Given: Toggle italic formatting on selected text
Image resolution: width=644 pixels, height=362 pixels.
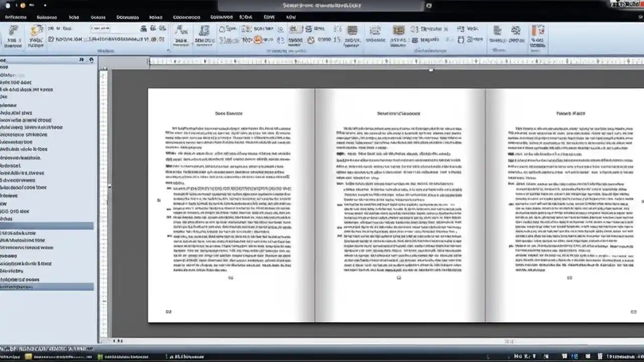Looking at the screenshot, I should pos(57,40).
